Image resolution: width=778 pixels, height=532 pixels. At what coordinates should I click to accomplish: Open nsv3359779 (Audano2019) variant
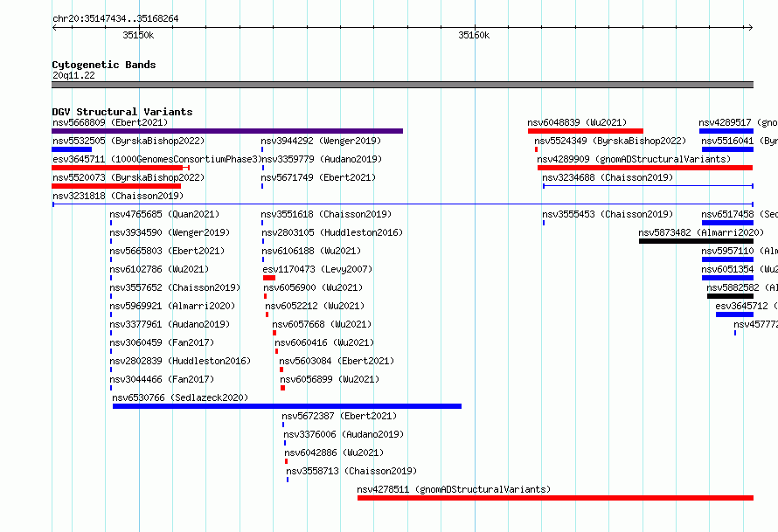tap(322, 159)
